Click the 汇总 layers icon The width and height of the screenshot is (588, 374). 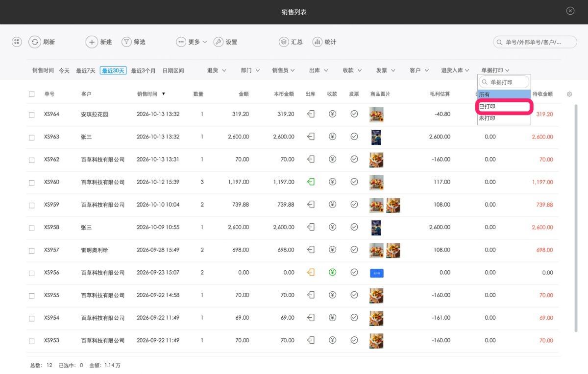point(284,42)
